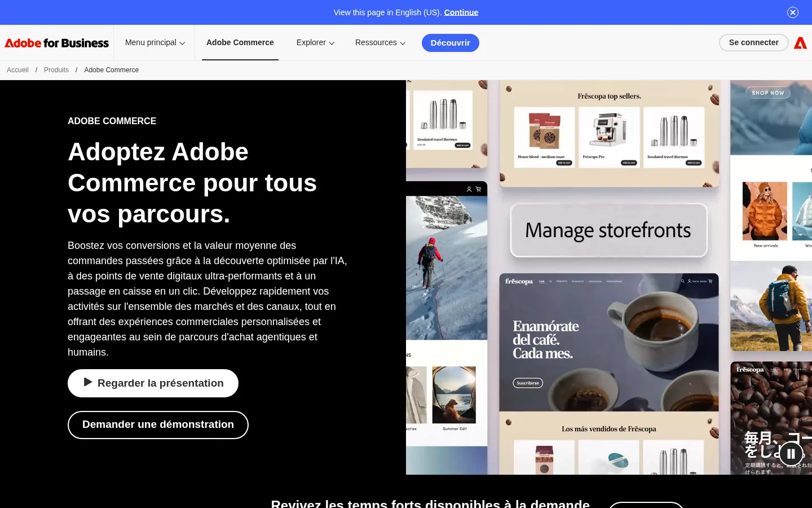
Task: Click the SHOP NOW badge in hero image
Action: click(x=768, y=93)
